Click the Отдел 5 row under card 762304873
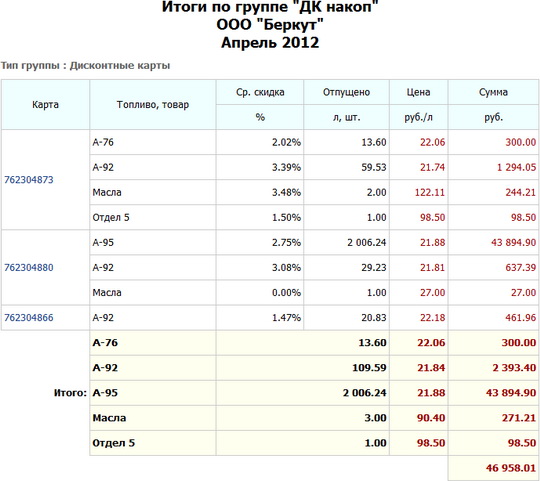Screen dimensions: 540x481 pos(314,217)
